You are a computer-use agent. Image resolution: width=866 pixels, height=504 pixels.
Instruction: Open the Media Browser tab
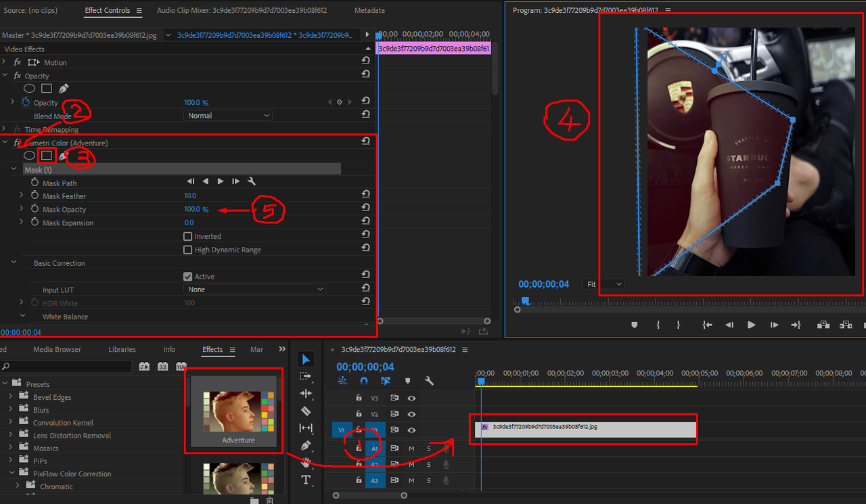[57, 349]
